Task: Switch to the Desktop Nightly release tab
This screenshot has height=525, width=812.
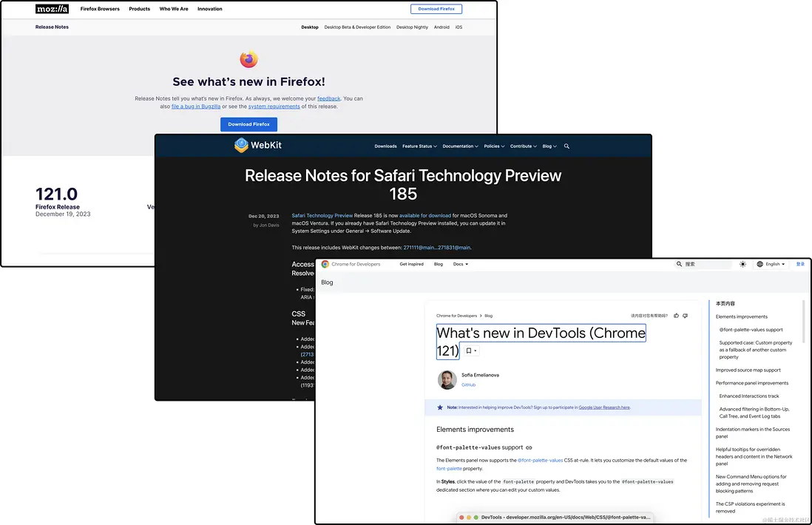Action: coord(412,27)
